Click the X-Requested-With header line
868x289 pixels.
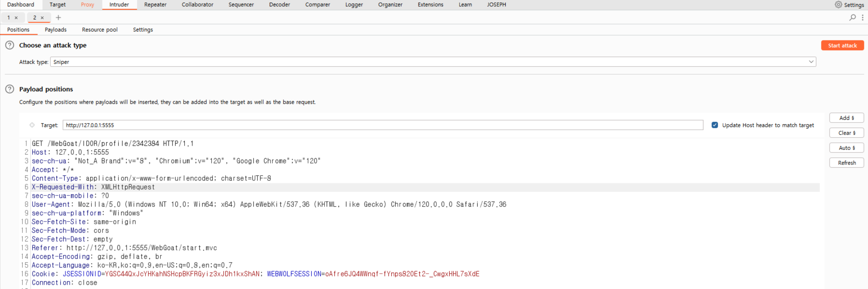[93, 187]
